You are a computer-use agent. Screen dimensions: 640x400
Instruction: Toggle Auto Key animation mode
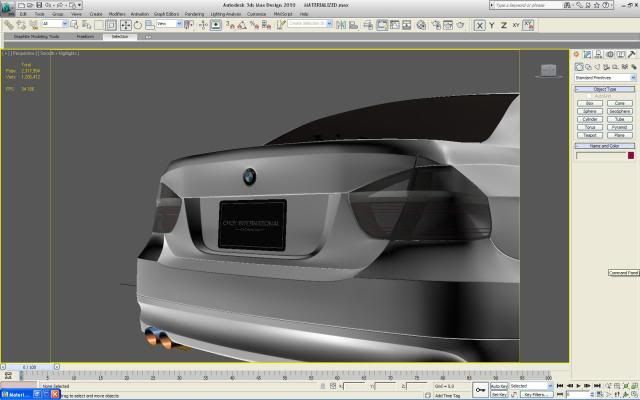(x=499, y=386)
